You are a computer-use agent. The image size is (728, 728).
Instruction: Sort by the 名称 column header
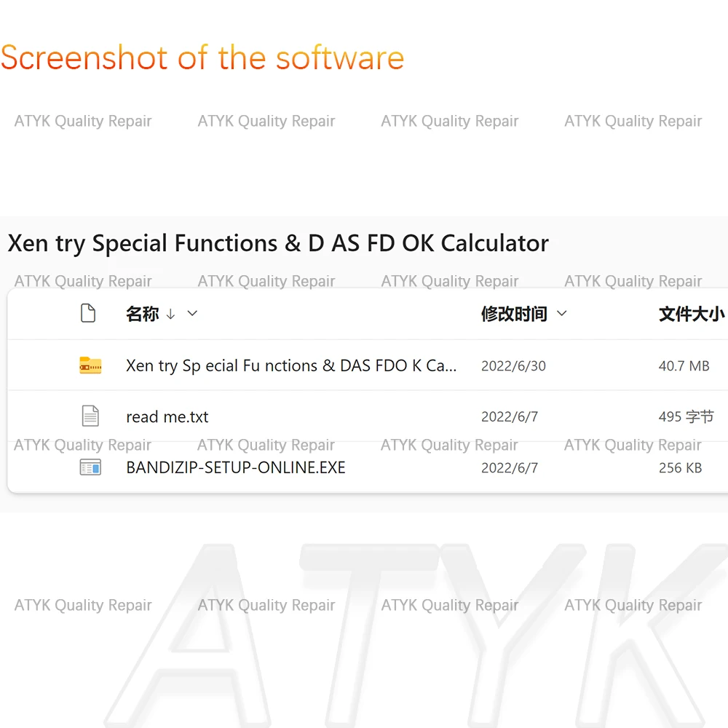pyautogui.click(x=143, y=314)
